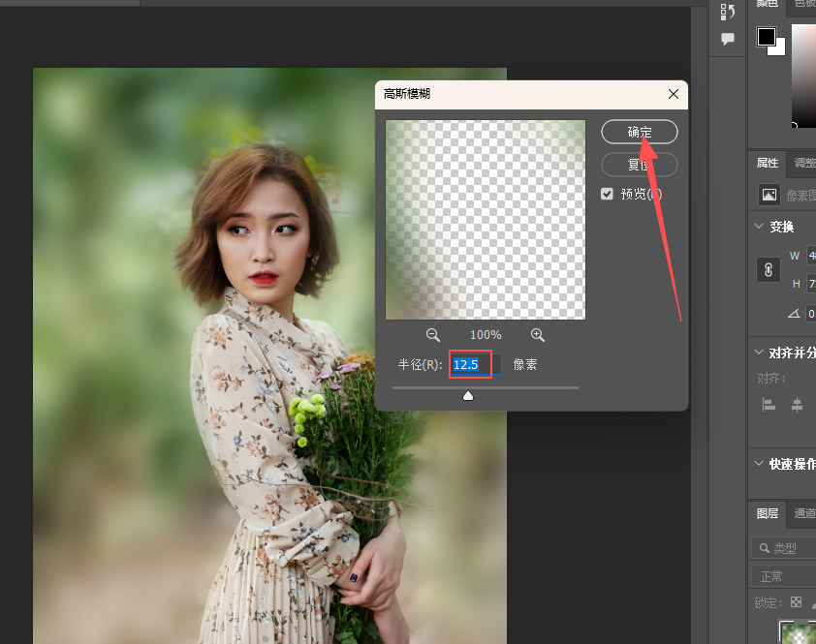Image resolution: width=816 pixels, height=644 pixels.
Task: Click inside the color picker gradient field
Action: coord(803,75)
